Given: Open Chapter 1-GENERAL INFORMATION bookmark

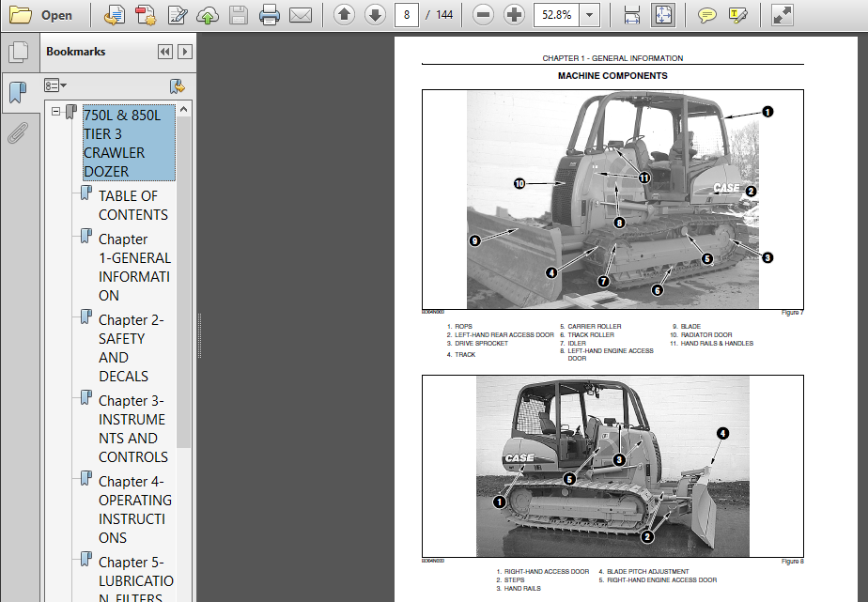Looking at the screenshot, I should (x=134, y=268).
